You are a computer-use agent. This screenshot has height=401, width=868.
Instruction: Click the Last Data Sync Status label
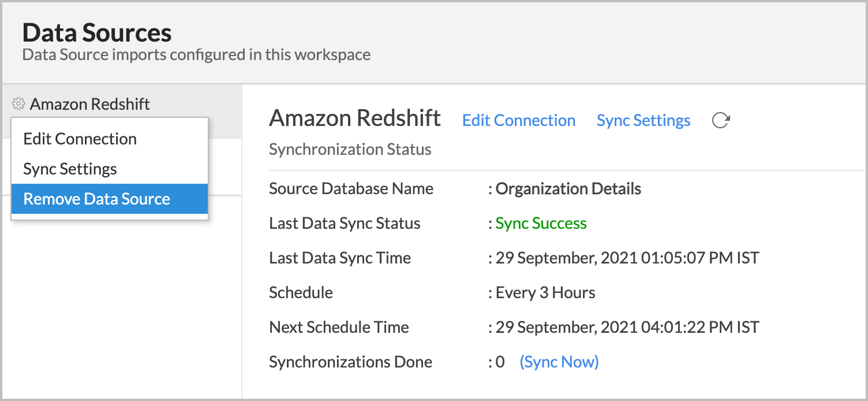click(x=345, y=223)
